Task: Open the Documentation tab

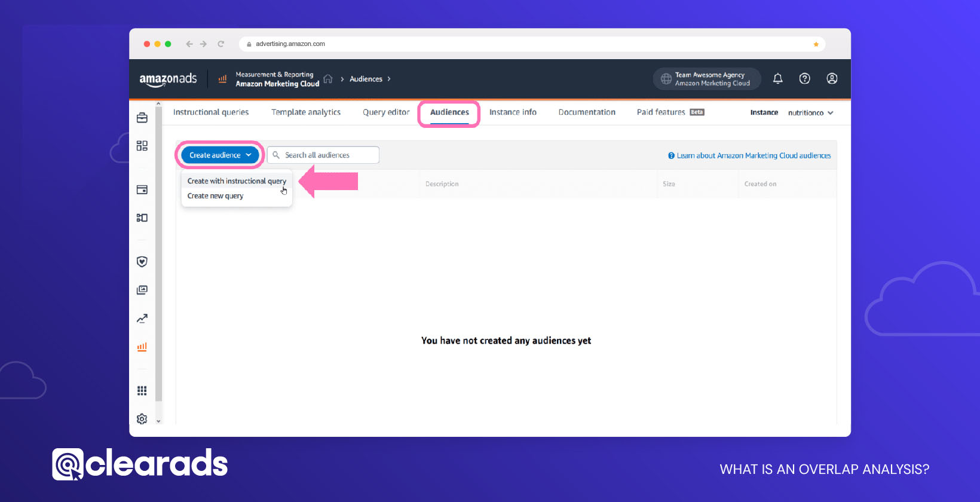Action: pos(587,112)
